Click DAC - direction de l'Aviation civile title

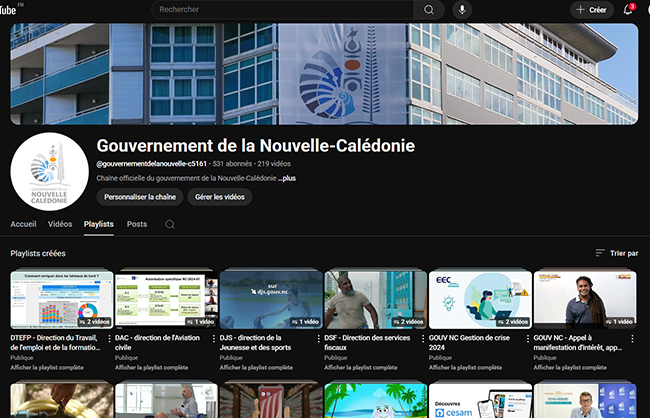click(x=158, y=343)
